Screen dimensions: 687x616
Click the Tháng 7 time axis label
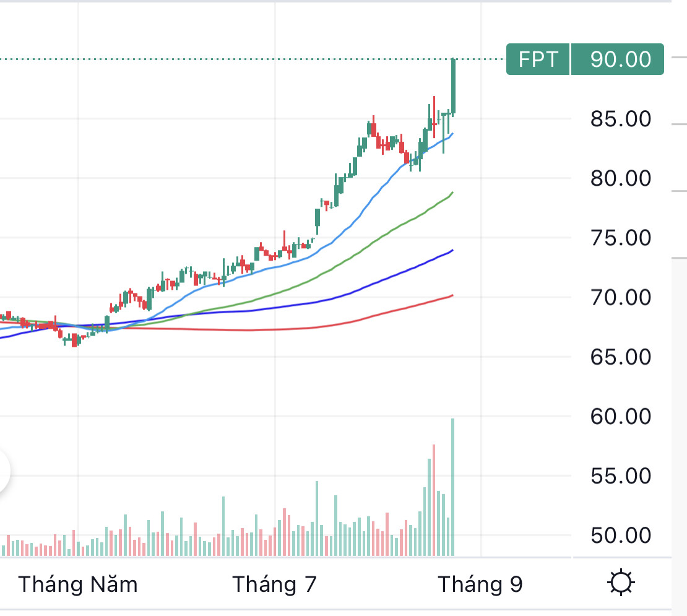click(274, 584)
